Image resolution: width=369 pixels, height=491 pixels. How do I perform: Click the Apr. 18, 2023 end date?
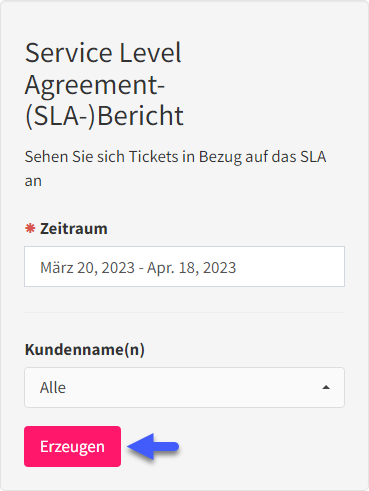(192, 267)
